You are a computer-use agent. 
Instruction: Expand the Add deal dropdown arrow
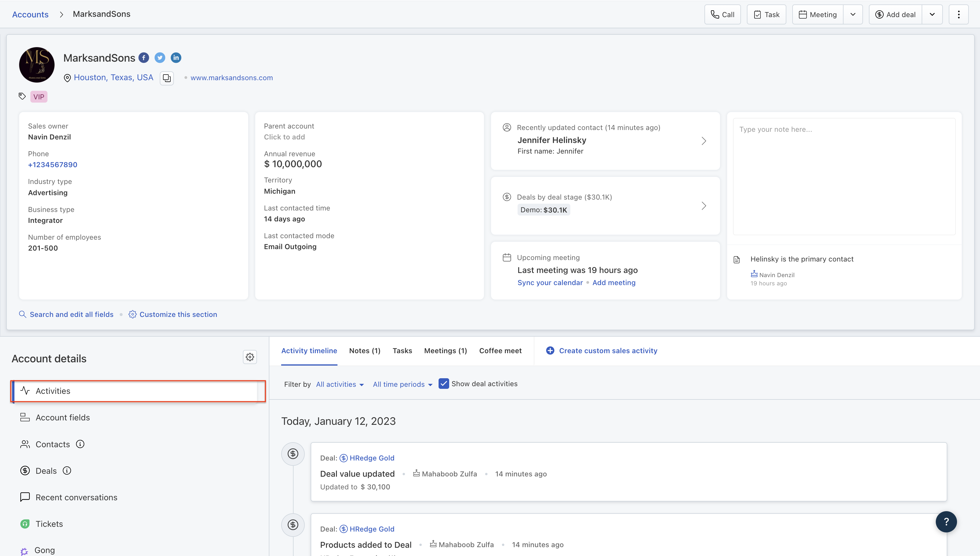click(932, 14)
